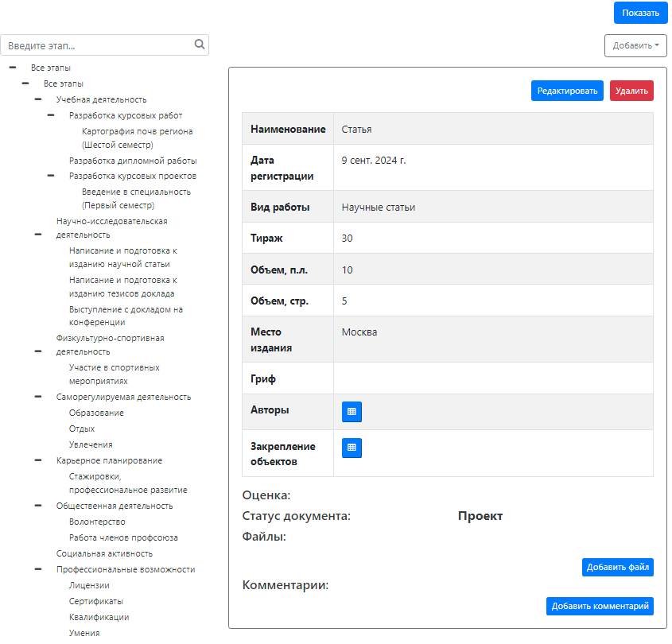Click the search magnifier icon
Viewport: 672px width, 644px height.
point(200,45)
